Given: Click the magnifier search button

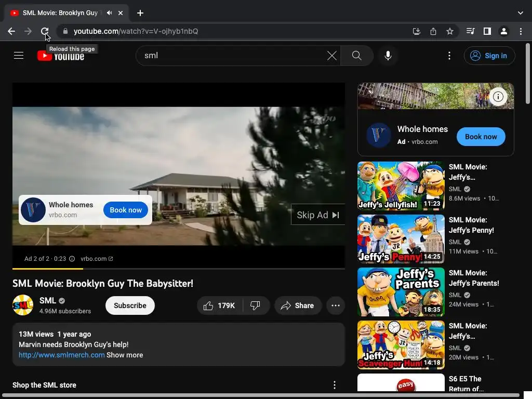Looking at the screenshot, I should tap(356, 55).
